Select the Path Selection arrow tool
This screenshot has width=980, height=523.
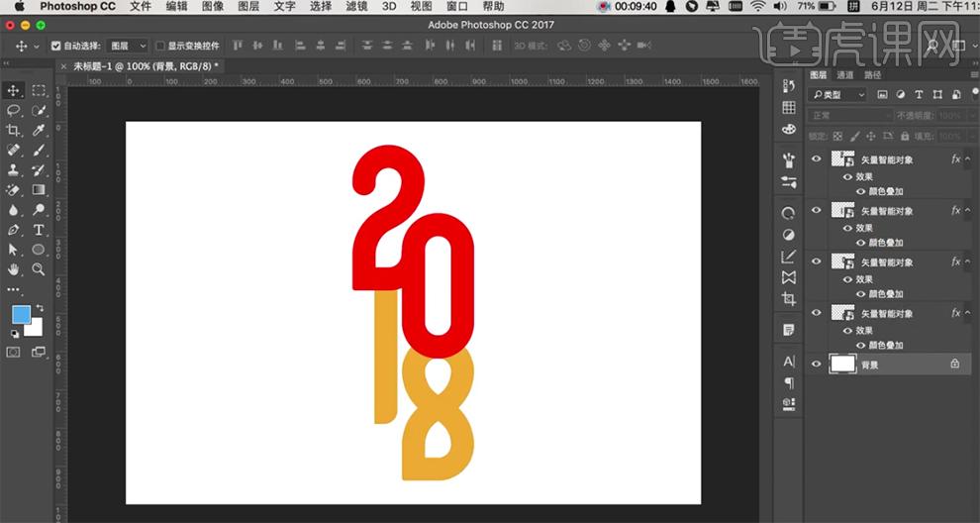[13, 250]
